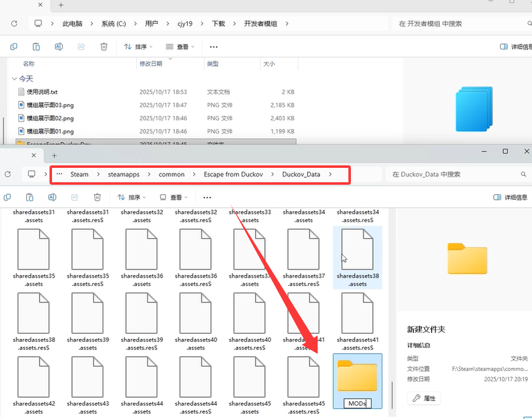532x419 pixels.
Task: Select the Paste icon in the top window toolbar
Action: tap(36, 46)
